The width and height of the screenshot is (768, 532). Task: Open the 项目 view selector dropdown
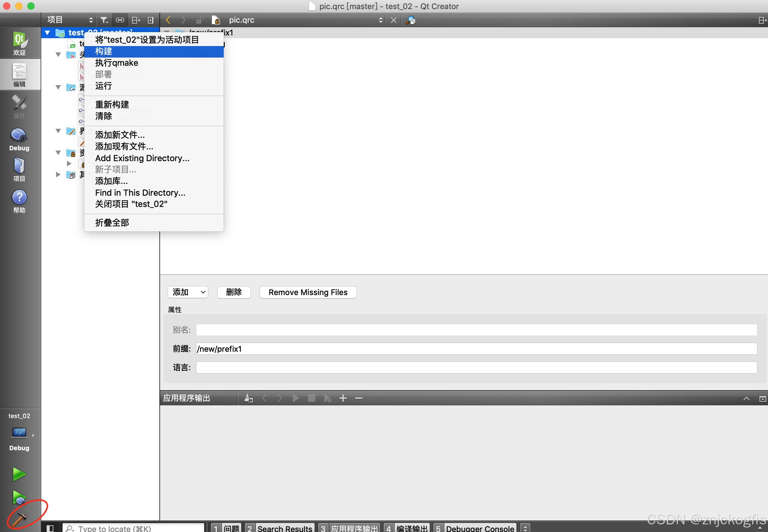69,20
